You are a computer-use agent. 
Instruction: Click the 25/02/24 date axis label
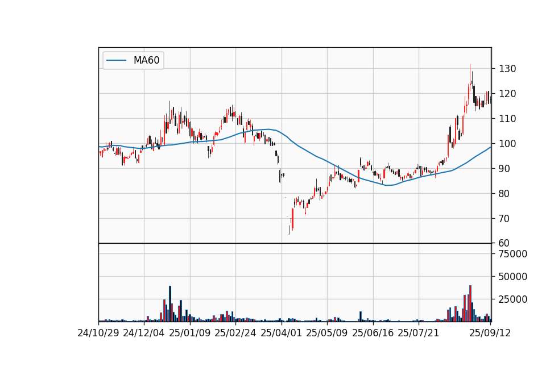click(x=235, y=333)
